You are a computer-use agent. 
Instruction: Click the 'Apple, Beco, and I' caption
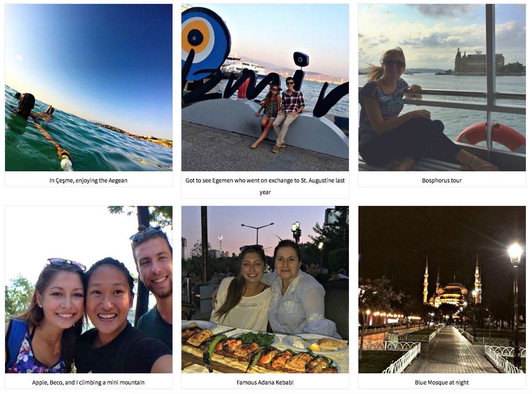(x=88, y=382)
